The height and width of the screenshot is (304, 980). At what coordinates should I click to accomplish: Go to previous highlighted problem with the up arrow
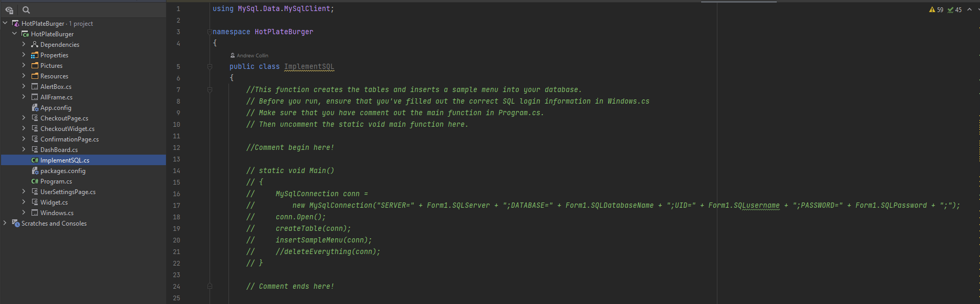[x=969, y=9]
